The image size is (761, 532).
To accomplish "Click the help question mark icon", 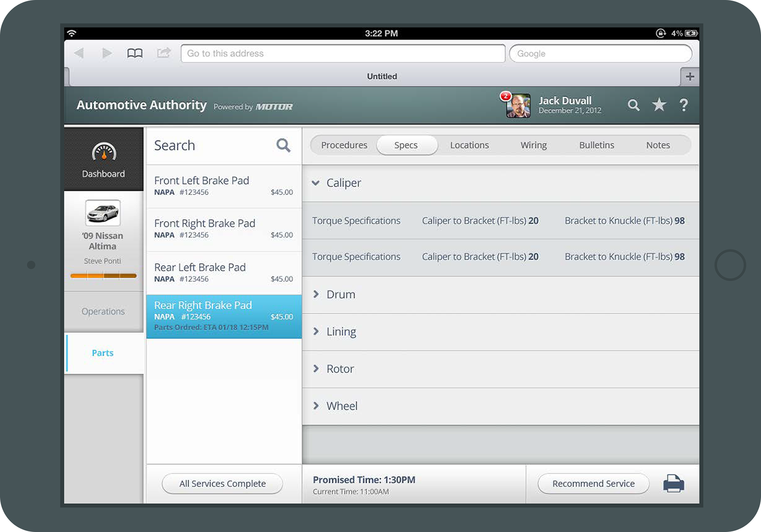I will 683,105.
